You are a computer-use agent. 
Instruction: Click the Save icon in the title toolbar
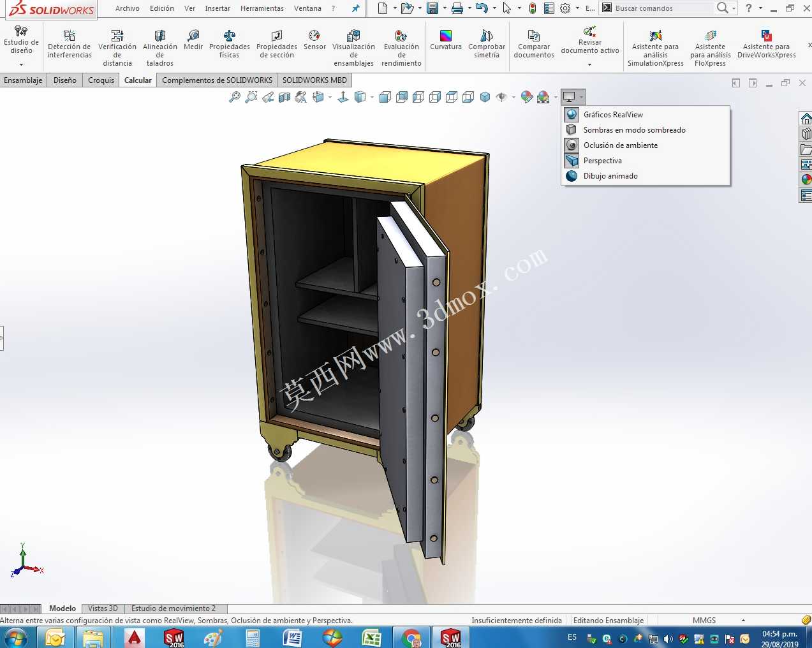[432, 8]
